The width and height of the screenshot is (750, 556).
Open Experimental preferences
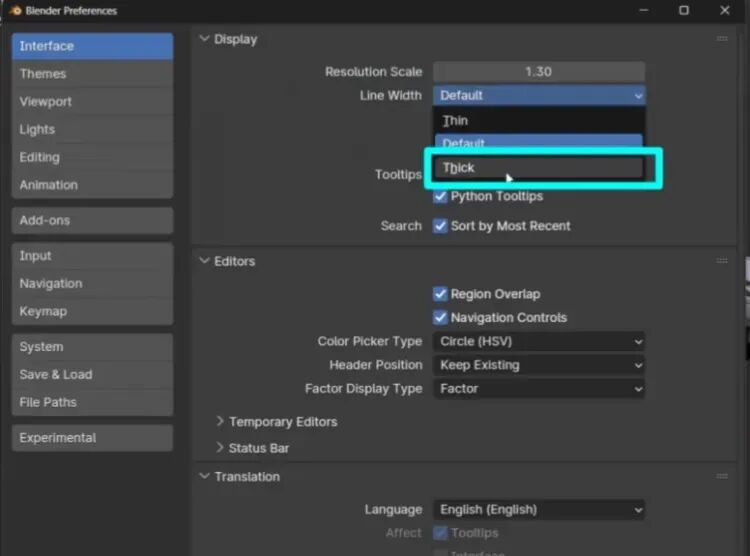92,437
